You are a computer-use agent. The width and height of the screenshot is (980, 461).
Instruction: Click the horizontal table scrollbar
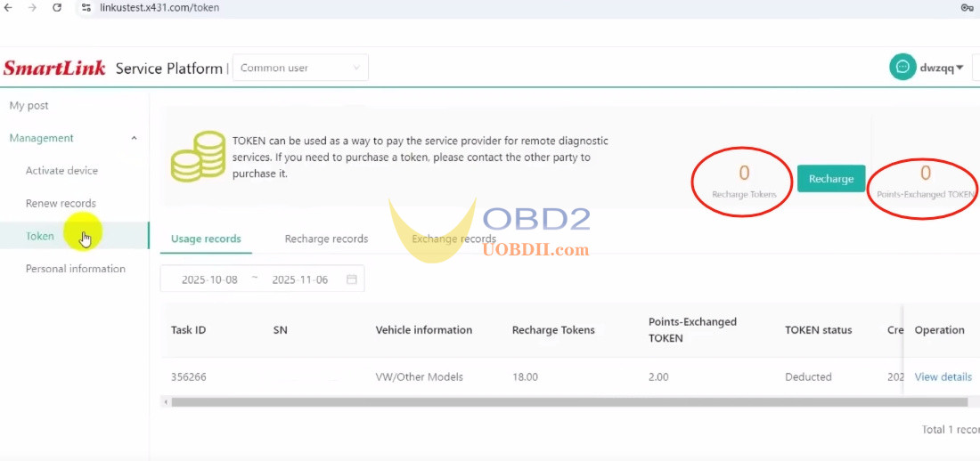(569, 402)
